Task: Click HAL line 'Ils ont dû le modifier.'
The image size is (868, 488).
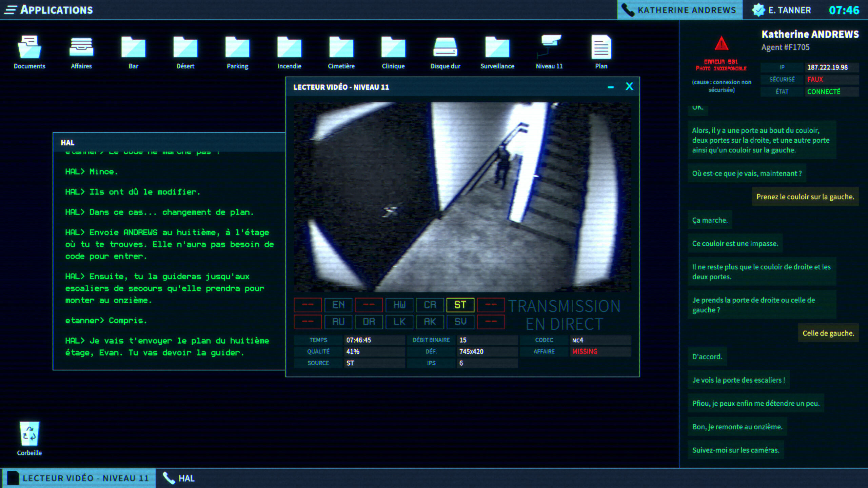Action: click(133, 192)
